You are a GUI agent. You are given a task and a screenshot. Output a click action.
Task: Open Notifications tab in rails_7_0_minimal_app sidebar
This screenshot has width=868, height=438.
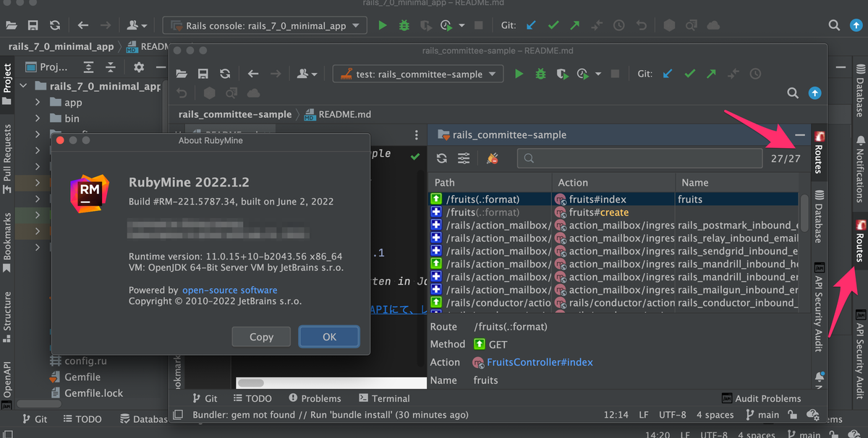coord(860,169)
